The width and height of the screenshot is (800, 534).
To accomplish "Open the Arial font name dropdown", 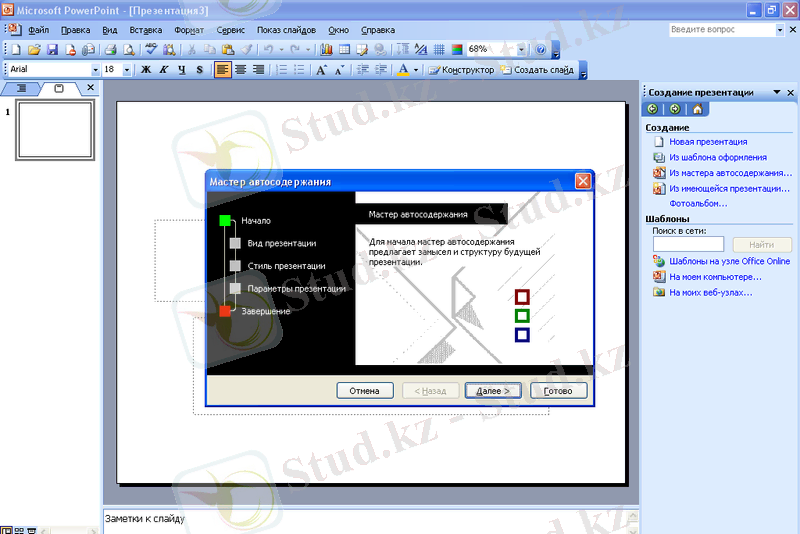I will coord(96,70).
